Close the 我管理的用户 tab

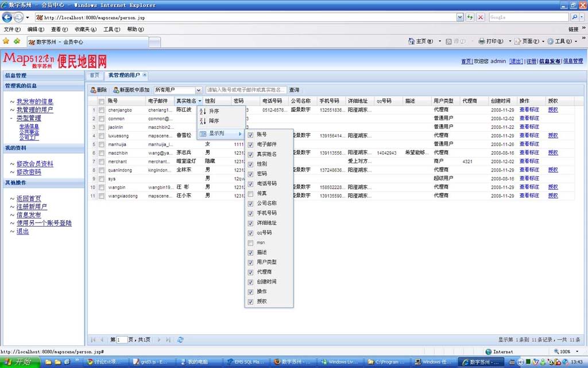[145, 75]
